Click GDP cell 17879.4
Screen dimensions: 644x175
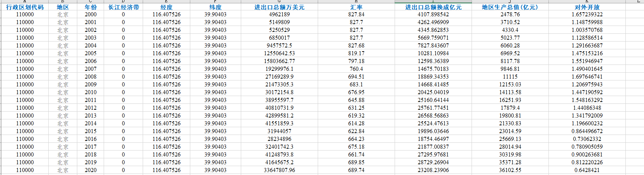click(510, 108)
